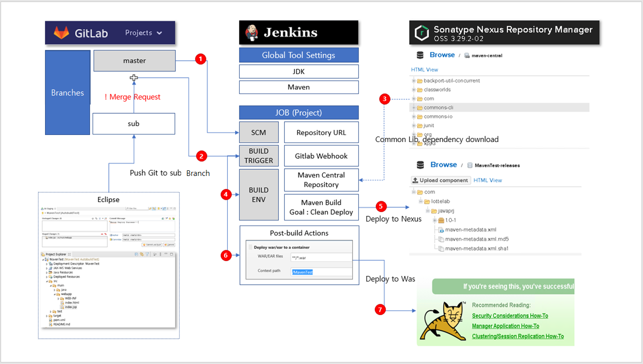The image size is (643, 364).
Task: Expand Deployment Descriptor: MavenTest node
Action: click(x=47, y=264)
